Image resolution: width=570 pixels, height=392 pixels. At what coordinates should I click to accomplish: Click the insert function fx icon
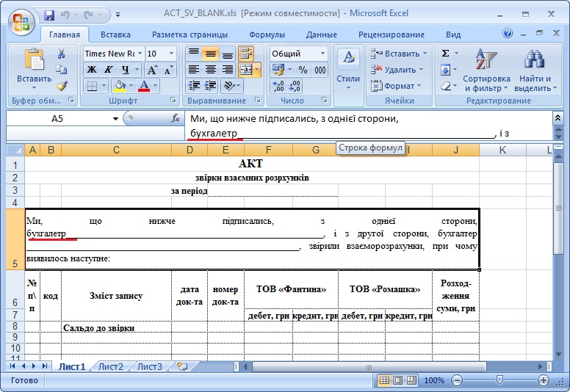pos(176,118)
